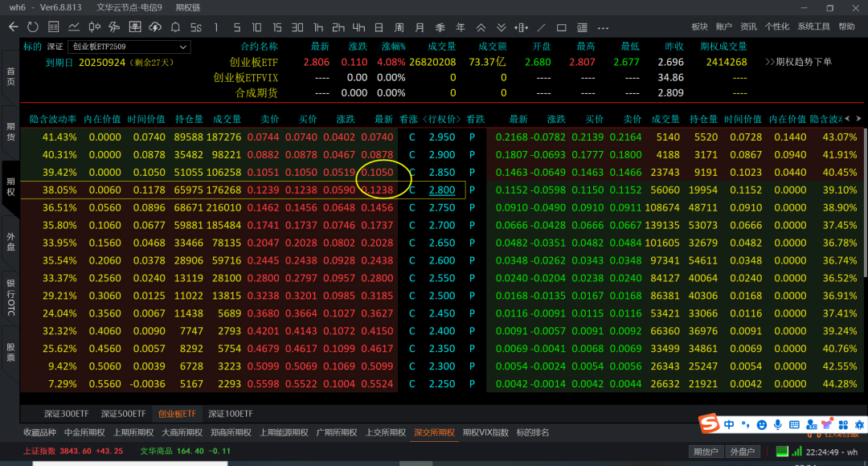Open the 期货 sidebar tab
868x466 pixels.
tap(11, 133)
